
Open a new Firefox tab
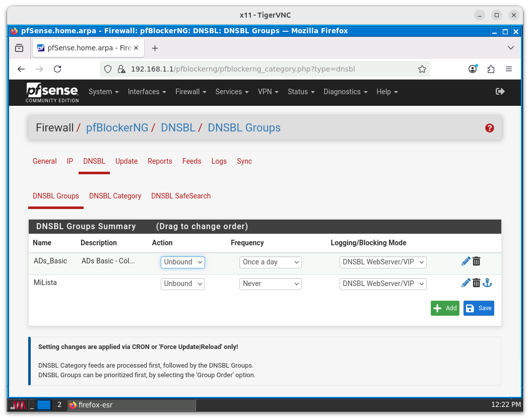(155, 48)
